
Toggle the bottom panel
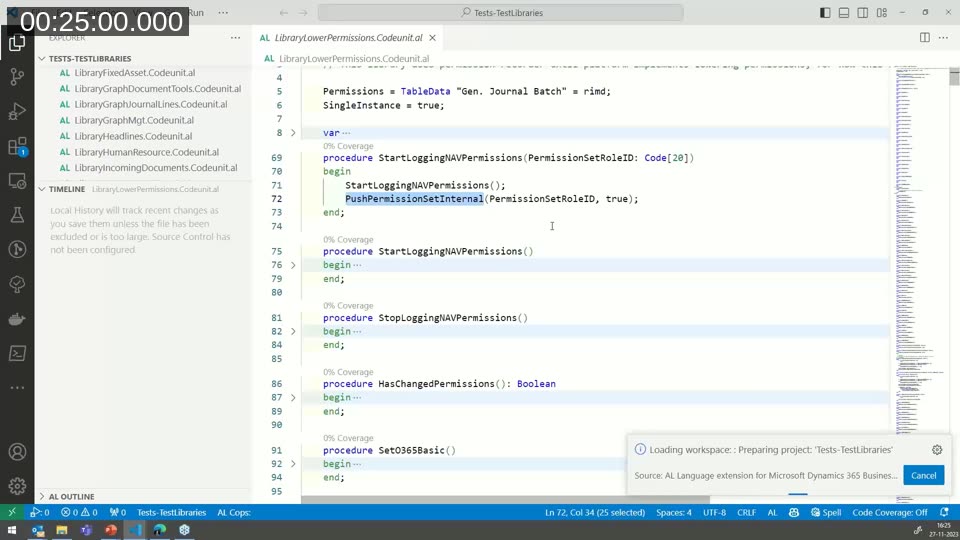(x=844, y=12)
